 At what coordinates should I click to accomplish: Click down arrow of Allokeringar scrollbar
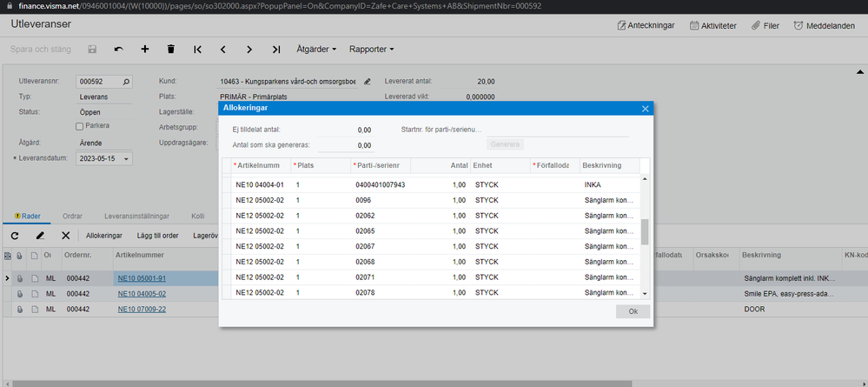645,293
